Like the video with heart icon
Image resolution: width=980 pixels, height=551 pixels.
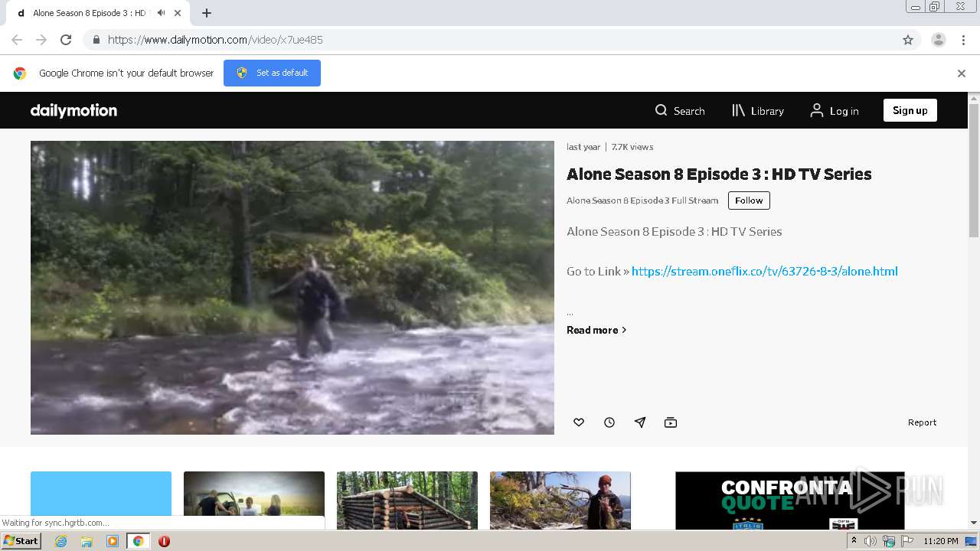pos(579,422)
